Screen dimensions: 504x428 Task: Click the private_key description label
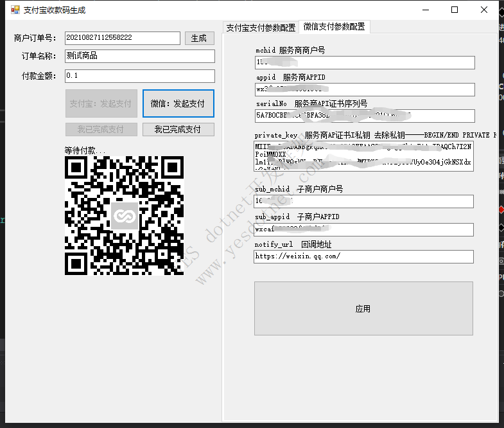pos(376,135)
